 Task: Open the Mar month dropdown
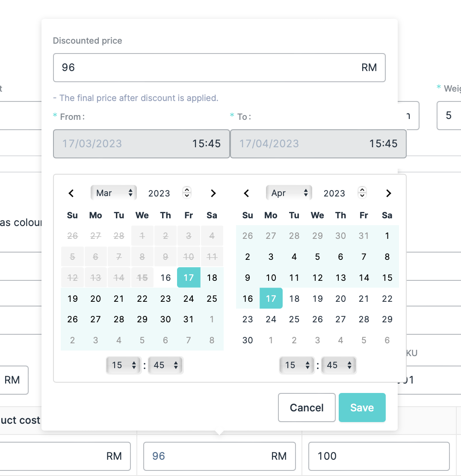(114, 193)
